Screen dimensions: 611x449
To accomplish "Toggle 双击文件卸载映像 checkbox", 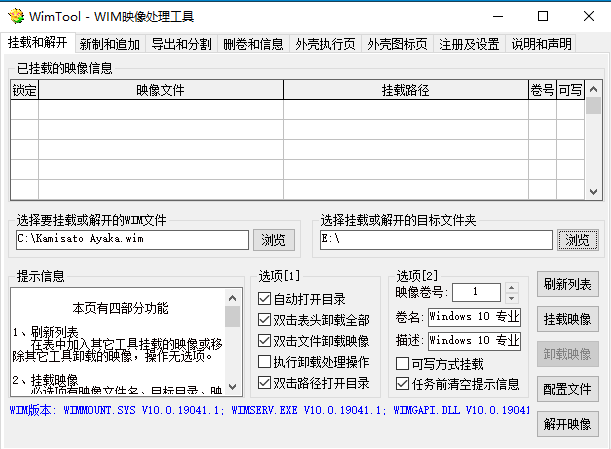I will [x=314, y=341].
